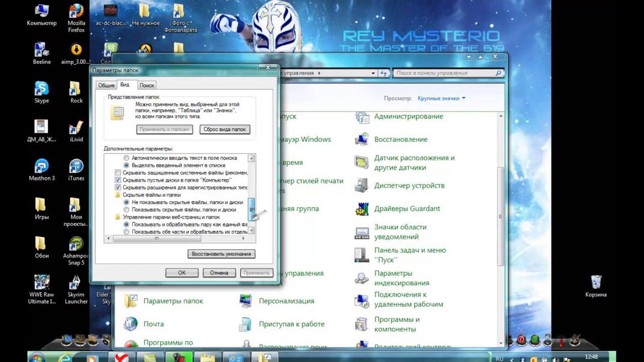Open the Rock folder shortcut
The height and width of the screenshot is (362, 644).
pos(76,92)
